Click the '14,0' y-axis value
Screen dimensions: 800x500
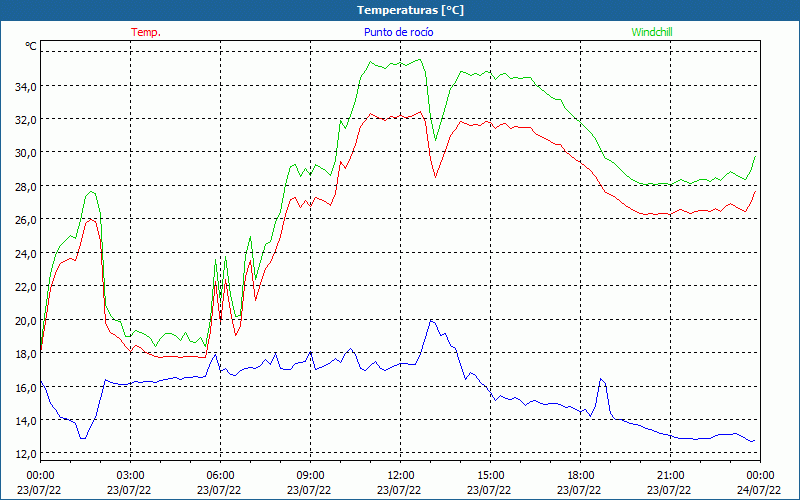[26, 421]
